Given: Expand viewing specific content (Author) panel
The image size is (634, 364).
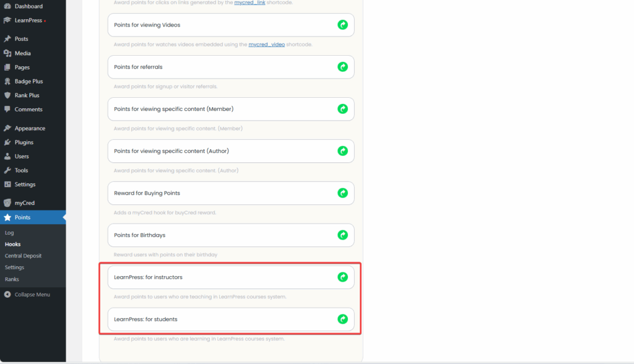Looking at the screenshot, I should coord(231,151).
